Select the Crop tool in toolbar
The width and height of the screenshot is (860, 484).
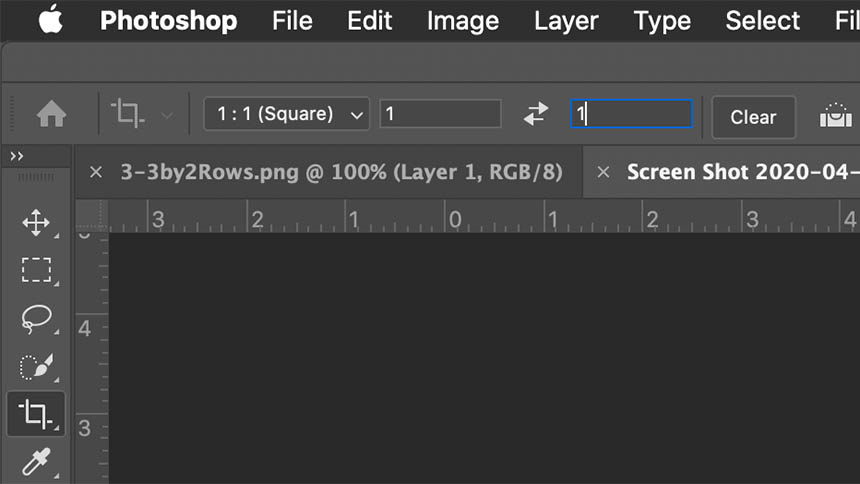(36, 413)
